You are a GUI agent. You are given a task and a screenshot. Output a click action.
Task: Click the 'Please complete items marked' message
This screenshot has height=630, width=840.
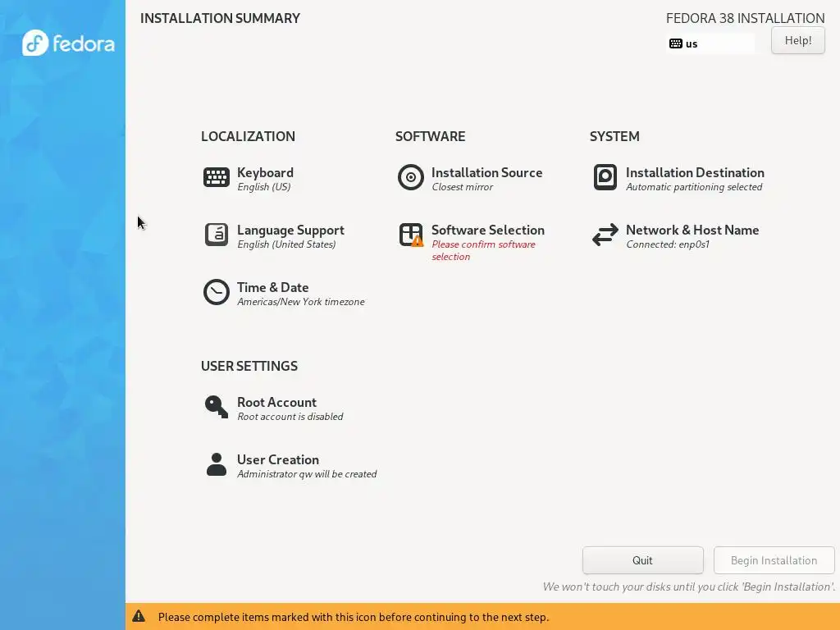(353, 617)
